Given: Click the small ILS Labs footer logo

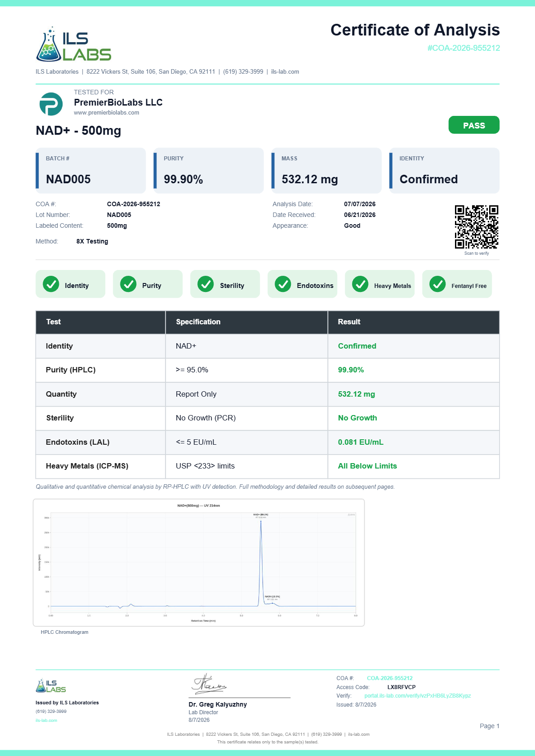Looking at the screenshot, I should coord(51,685).
